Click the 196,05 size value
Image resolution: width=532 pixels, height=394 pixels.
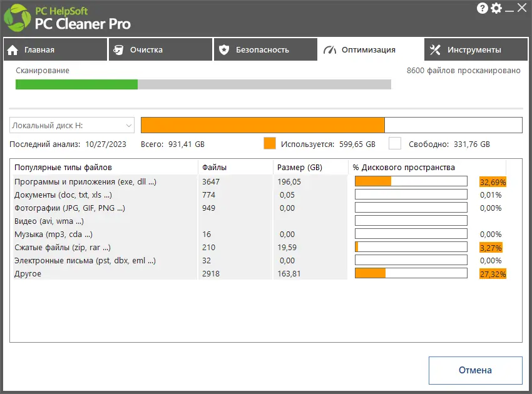(x=289, y=182)
